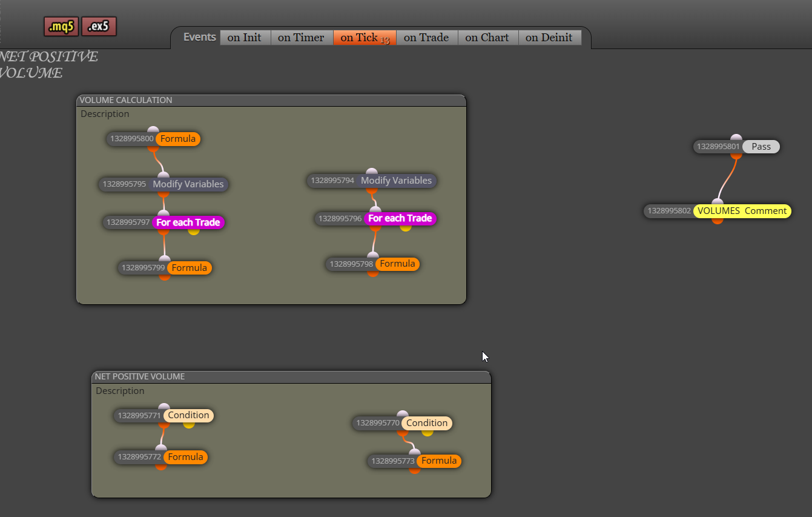This screenshot has height=517, width=812.
Task: Select the VOLUMES Comment block
Action: [718, 211]
